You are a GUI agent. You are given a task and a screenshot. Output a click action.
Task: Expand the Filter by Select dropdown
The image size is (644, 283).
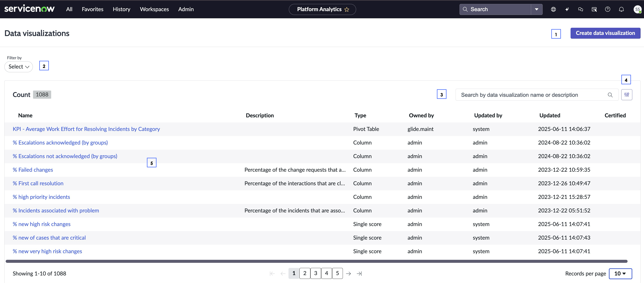point(19,67)
